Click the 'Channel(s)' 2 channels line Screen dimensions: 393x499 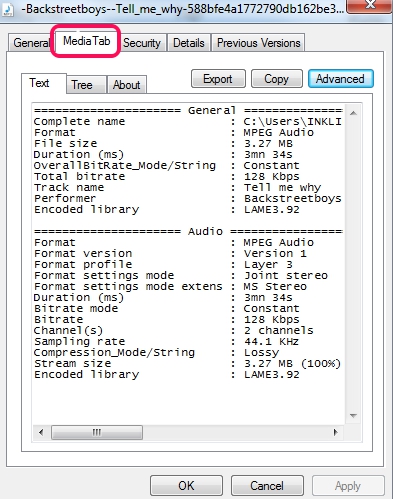[174, 330]
